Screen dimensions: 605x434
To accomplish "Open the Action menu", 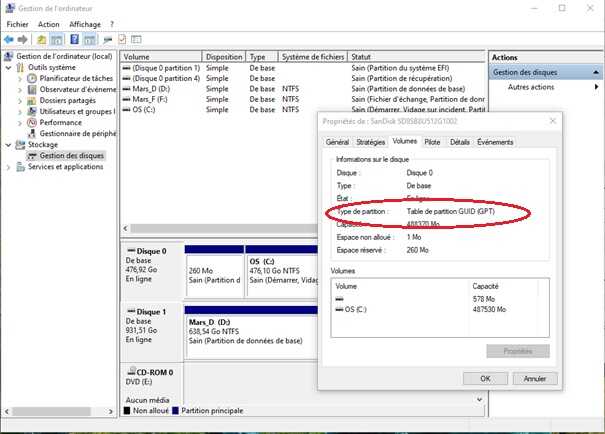I will click(x=49, y=24).
